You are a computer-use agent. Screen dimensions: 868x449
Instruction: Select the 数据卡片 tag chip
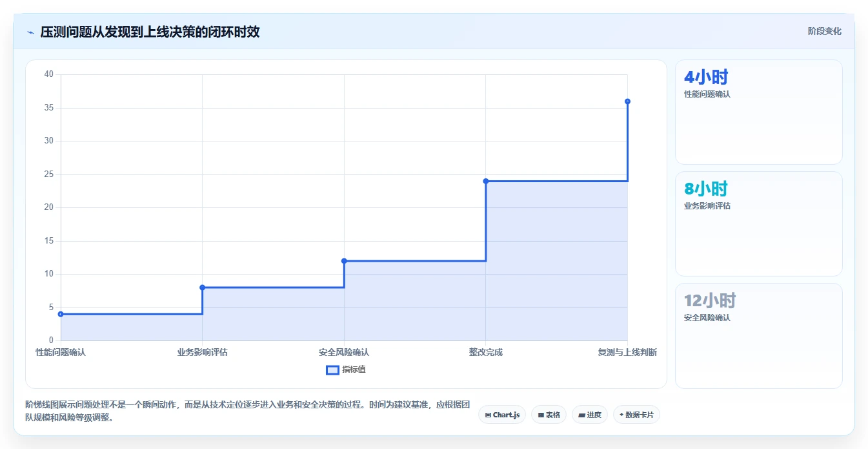pos(636,415)
